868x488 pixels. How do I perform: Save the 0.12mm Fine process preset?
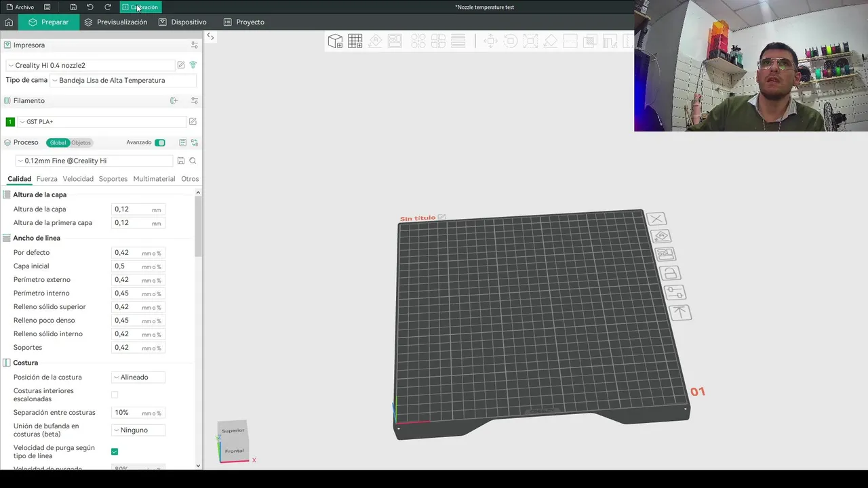[180, 161]
